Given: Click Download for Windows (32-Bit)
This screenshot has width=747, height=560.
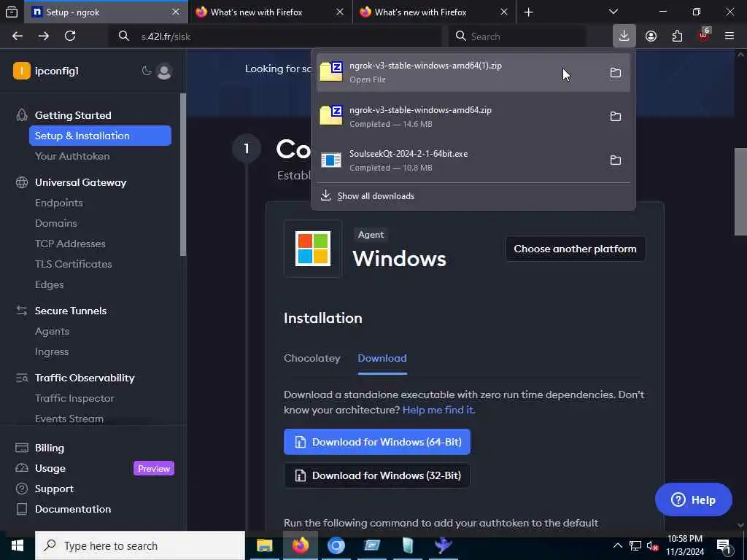Looking at the screenshot, I should click(x=377, y=475).
